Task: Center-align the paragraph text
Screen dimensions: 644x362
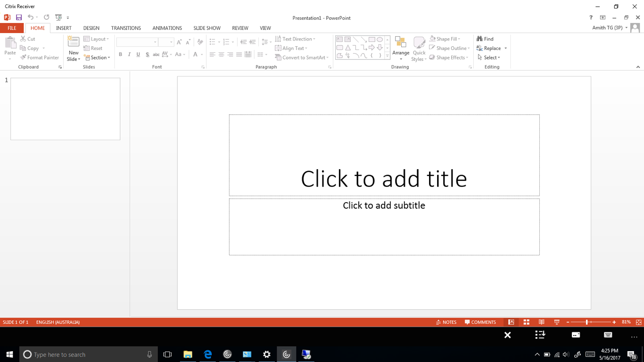Action: 221,54
